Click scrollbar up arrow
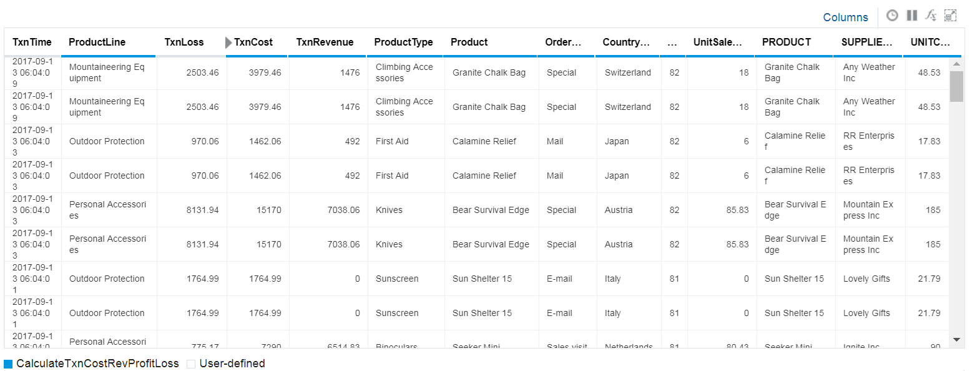The width and height of the screenshot is (980, 371). 956,64
